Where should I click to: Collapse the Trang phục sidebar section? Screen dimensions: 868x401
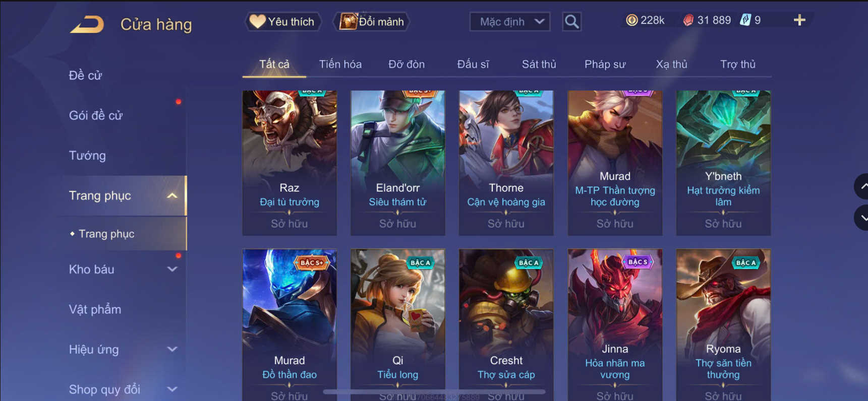pyautogui.click(x=172, y=195)
